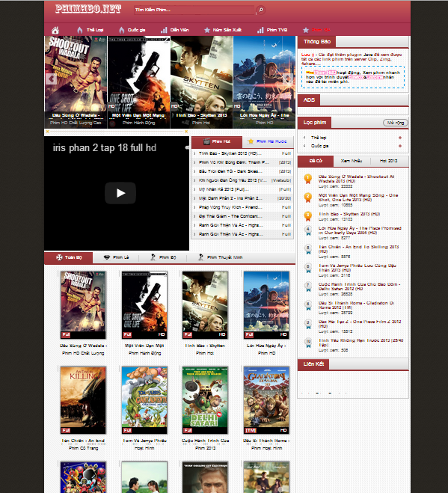Click the number 7 silver medal icon
Screen dimensions: 448x493
(308, 287)
